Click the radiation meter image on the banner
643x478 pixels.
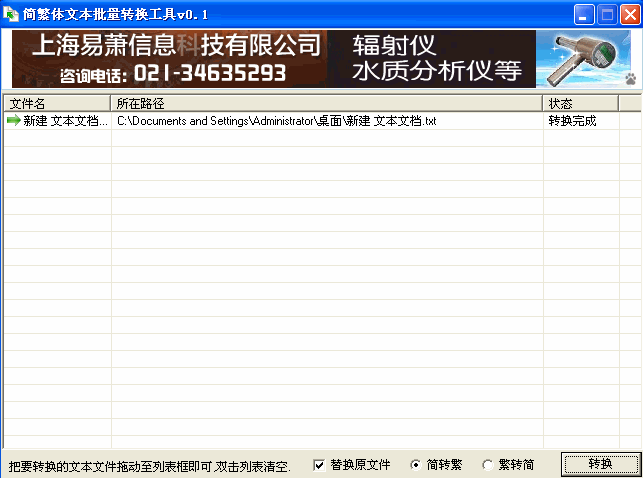(x=583, y=59)
